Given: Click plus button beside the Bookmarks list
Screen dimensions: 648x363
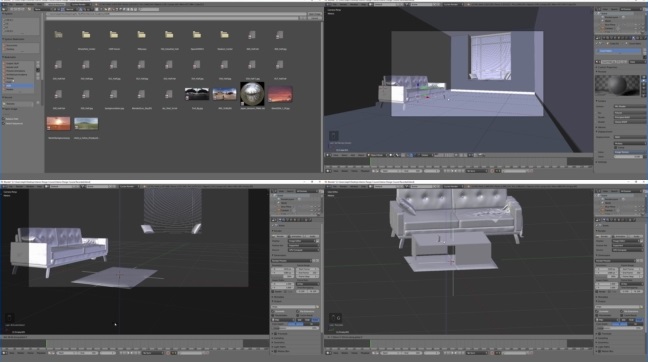Looking at the screenshot, I should click(38, 63).
